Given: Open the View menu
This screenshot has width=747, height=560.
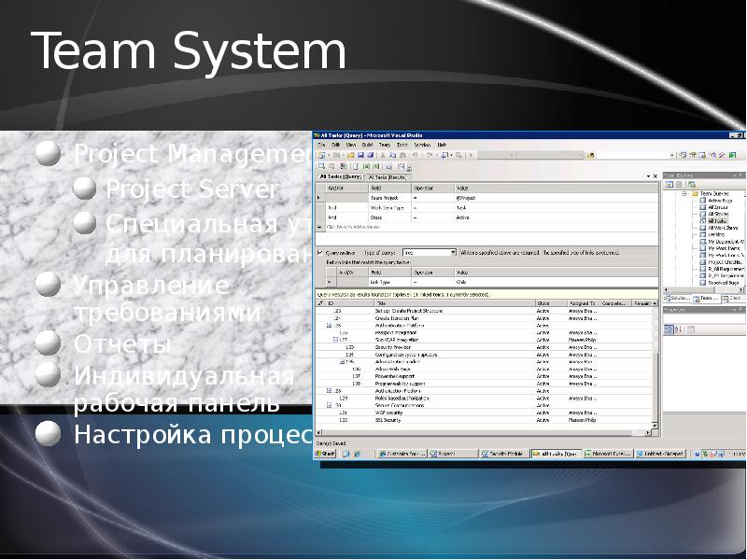Looking at the screenshot, I should (x=350, y=145).
